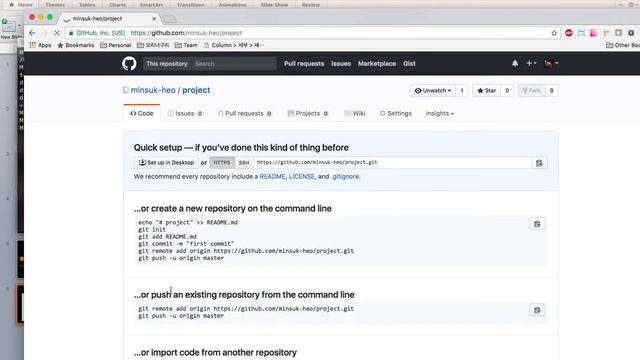
Task: Open Slide Show tab in background PowerPoint
Action: pos(274,5)
